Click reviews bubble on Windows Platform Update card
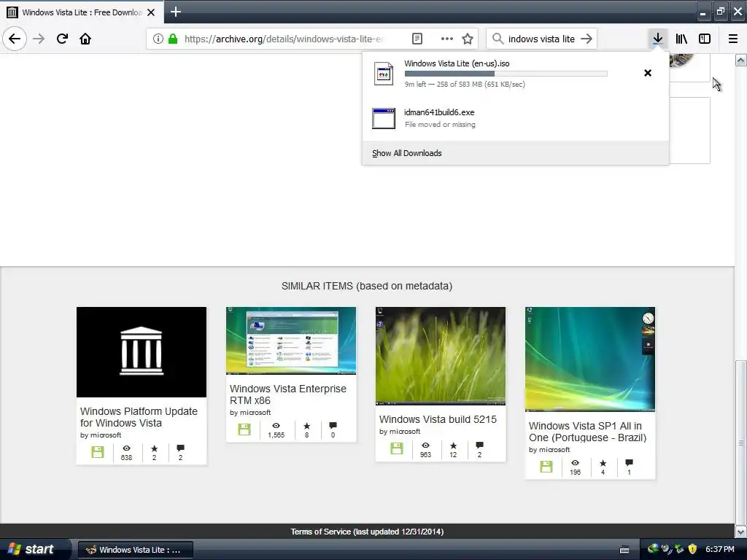Image resolution: width=747 pixels, height=560 pixels. pyautogui.click(x=181, y=448)
